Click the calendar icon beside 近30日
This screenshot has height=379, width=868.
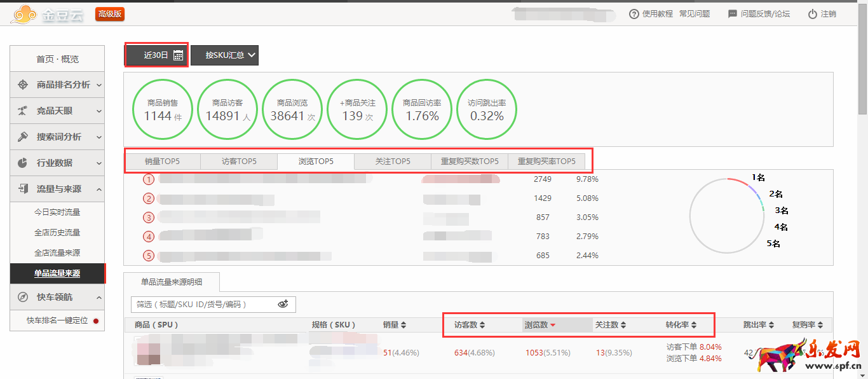pos(178,55)
